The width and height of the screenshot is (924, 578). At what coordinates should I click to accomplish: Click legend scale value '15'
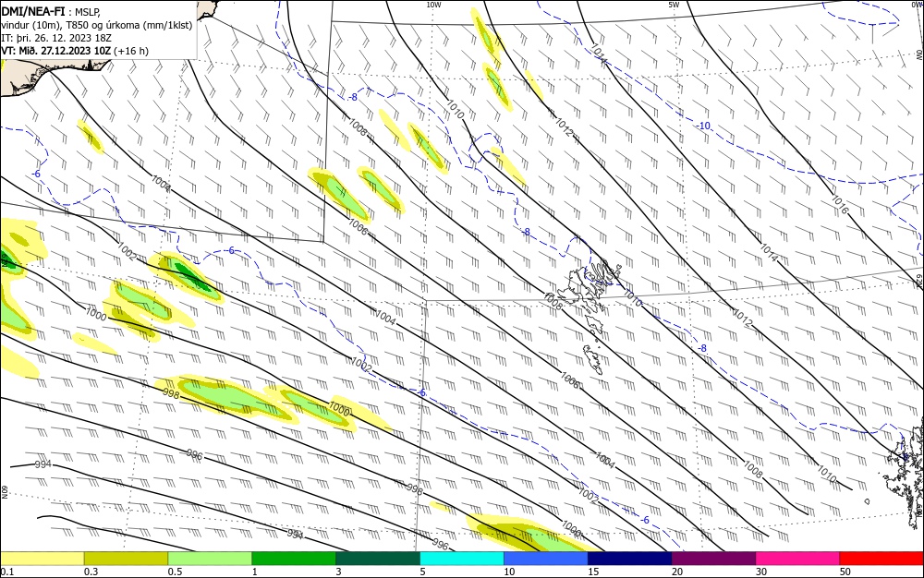593,572
